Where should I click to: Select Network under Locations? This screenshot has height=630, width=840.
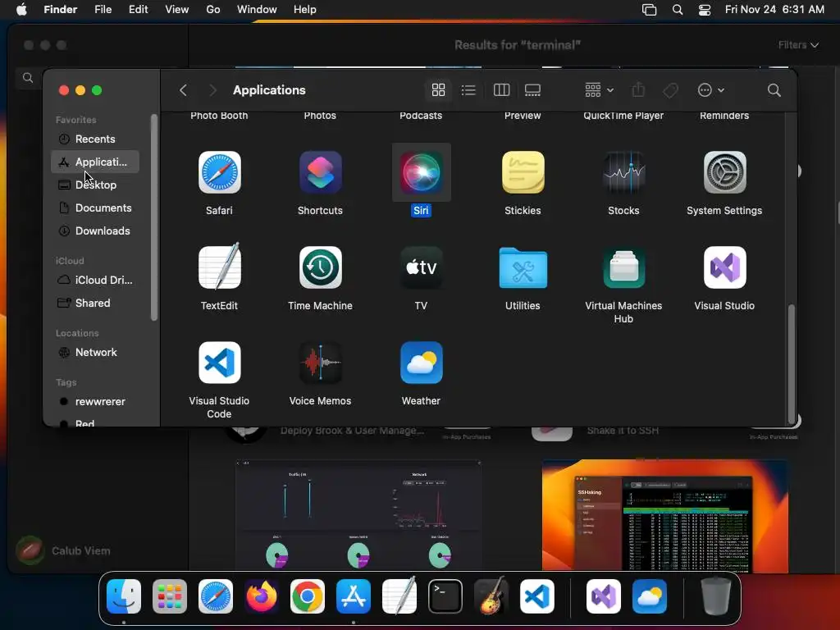[95, 353]
